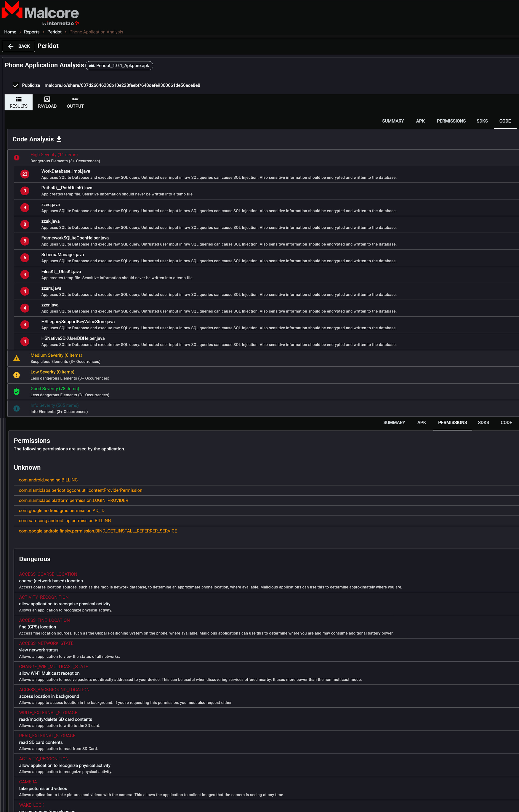The height and width of the screenshot is (812, 519).
Task: Click the Malcore logo
Action: coord(40,13)
